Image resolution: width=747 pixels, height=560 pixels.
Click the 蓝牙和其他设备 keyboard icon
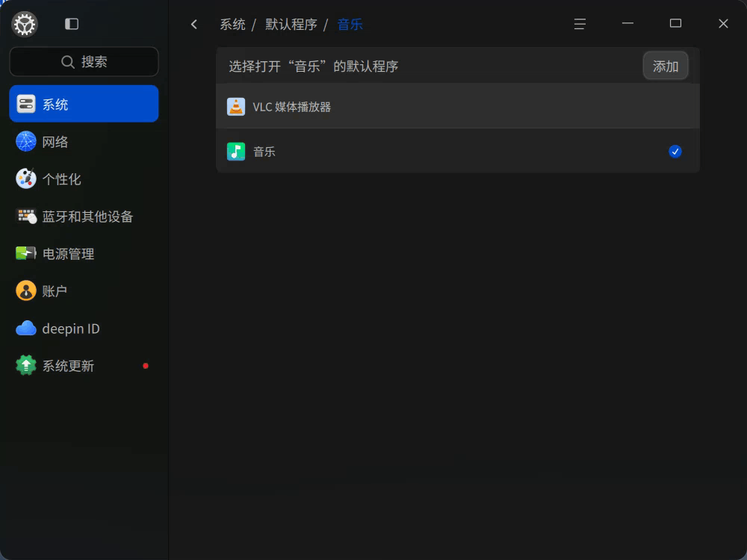coord(26,217)
